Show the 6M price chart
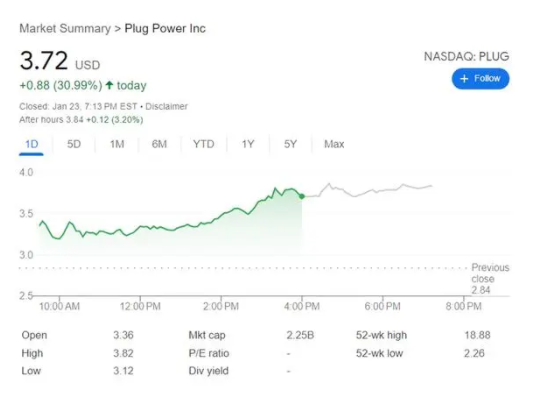533x398 pixels. click(x=159, y=144)
